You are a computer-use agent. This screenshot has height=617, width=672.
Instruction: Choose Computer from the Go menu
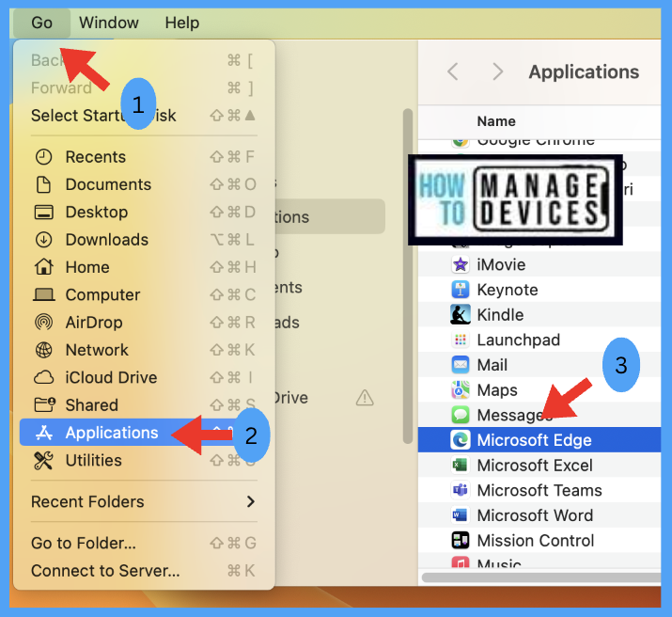coord(144,294)
